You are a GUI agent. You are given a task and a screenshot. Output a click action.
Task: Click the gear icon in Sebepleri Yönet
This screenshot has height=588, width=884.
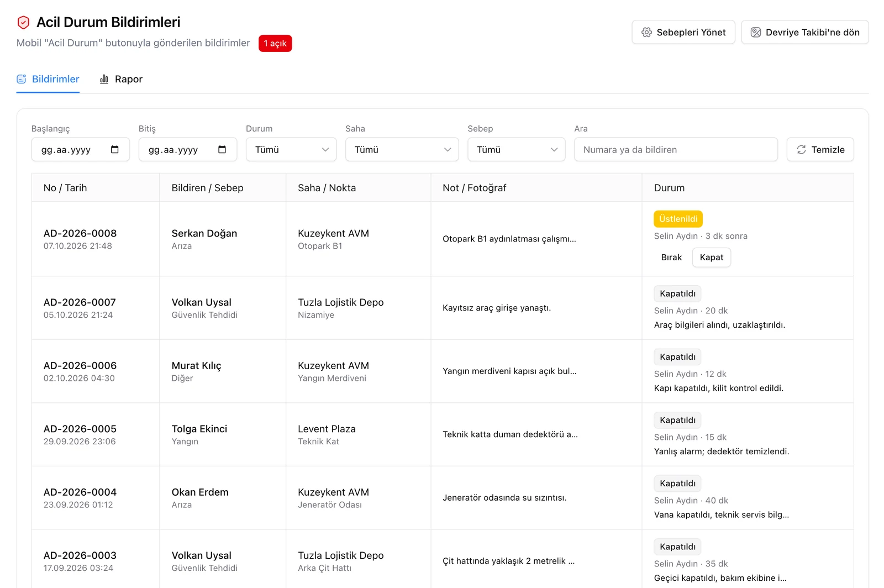coord(646,33)
